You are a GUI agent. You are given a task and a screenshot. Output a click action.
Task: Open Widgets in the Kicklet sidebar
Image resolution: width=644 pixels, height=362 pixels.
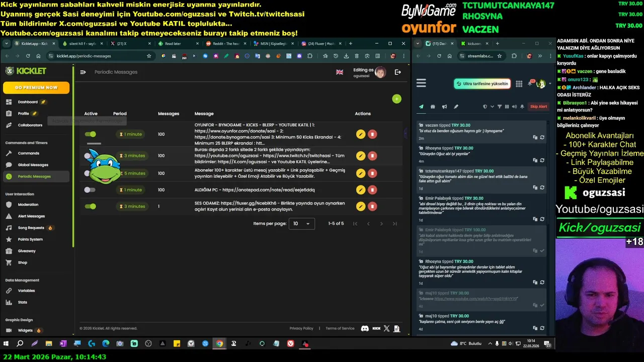pos(25,330)
